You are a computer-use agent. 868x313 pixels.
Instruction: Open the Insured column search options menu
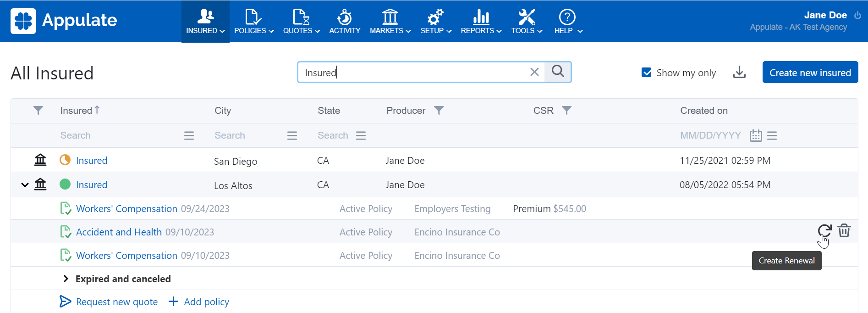(x=189, y=136)
